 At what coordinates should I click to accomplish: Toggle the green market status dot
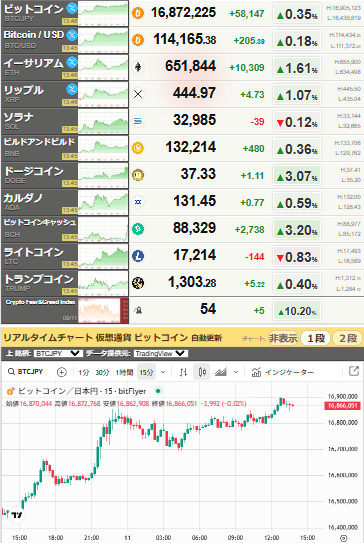click(x=158, y=391)
